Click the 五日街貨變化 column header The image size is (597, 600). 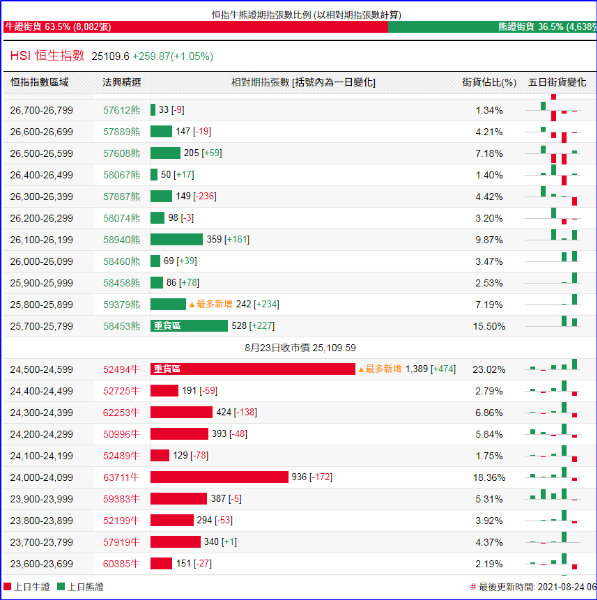tap(557, 82)
